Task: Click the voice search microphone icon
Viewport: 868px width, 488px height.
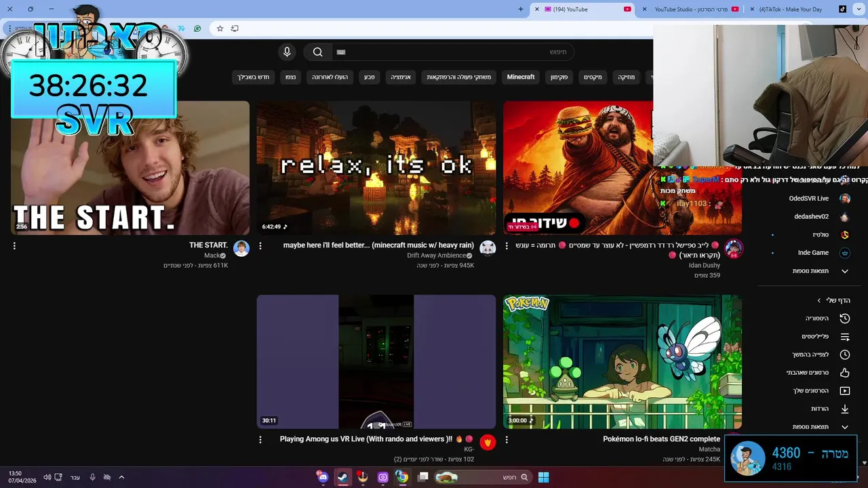Action: tap(287, 52)
